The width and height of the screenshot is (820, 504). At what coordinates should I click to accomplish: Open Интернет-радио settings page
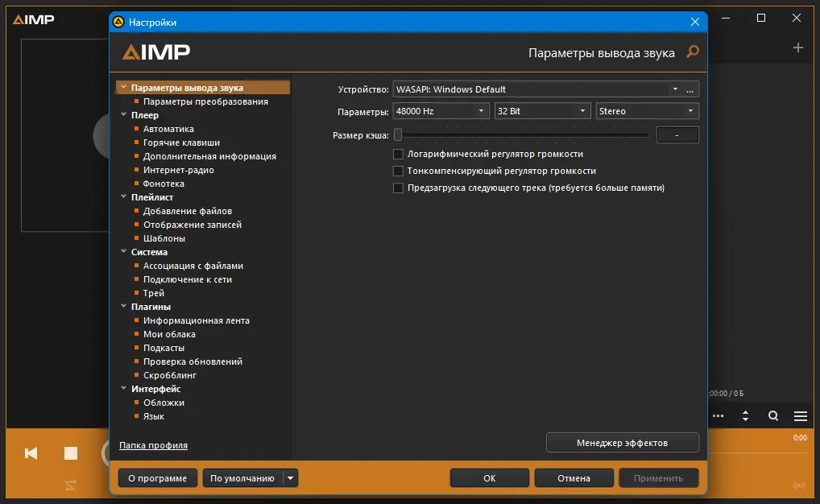178,170
